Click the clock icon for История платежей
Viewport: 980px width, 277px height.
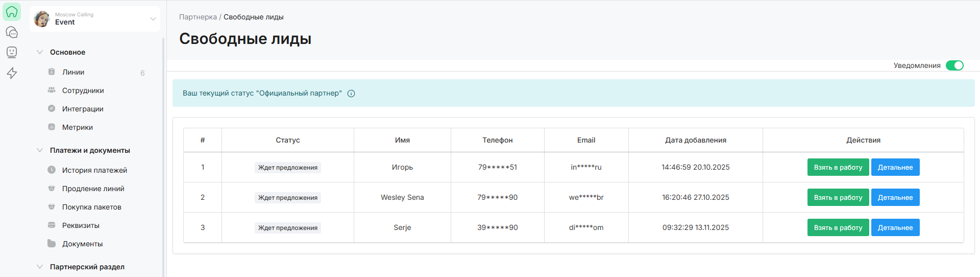(52, 170)
